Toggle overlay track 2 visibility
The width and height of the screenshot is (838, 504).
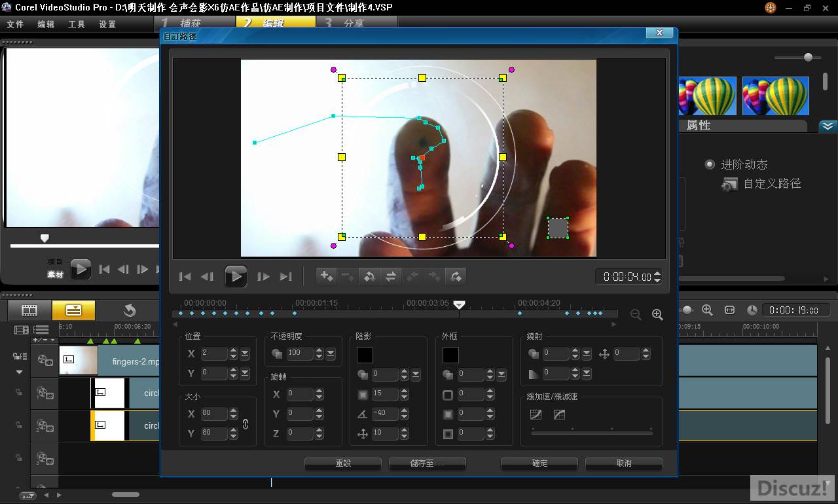pos(45,426)
